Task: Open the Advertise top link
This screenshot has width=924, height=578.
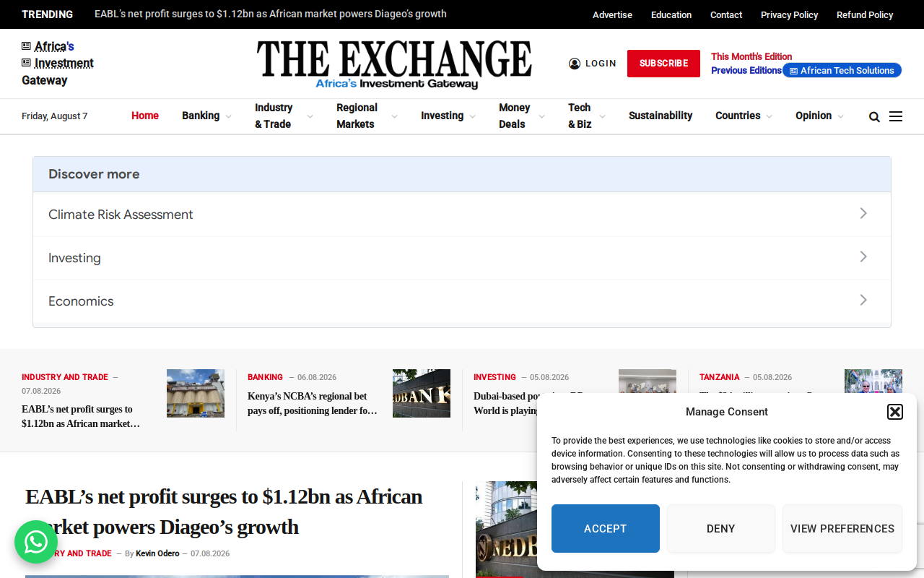Action: point(612,14)
